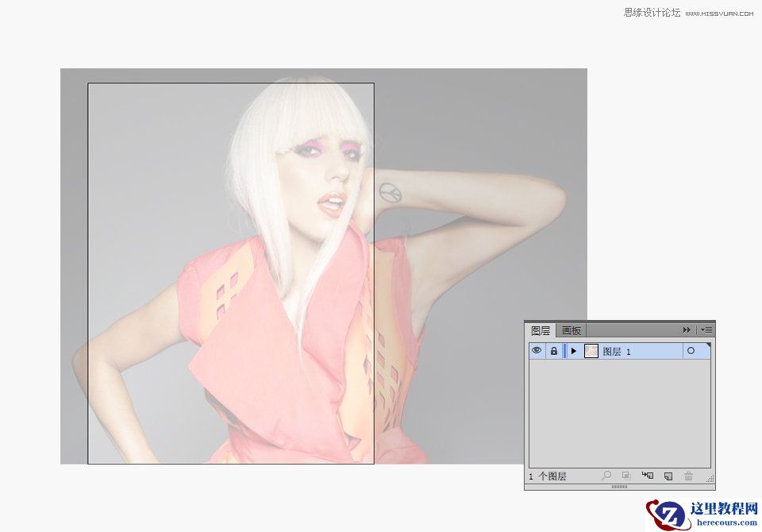
Task: Toggle the lock on 图层 1
Action: click(x=553, y=351)
